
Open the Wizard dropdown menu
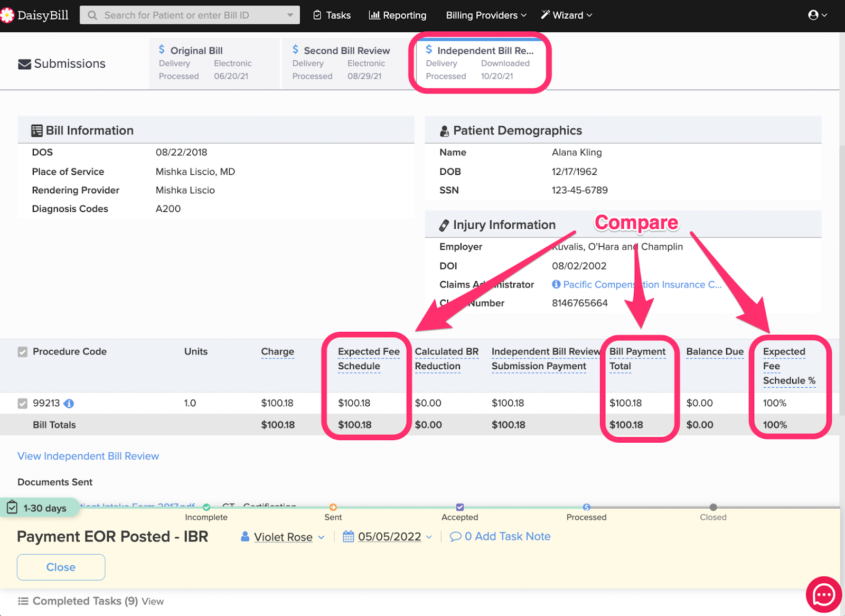point(566,15)
